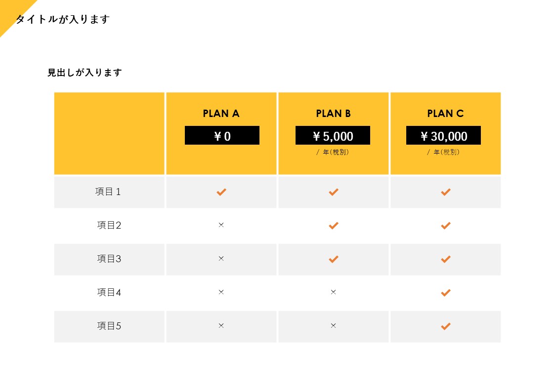This screenshot has width=555, height=392.
Task: Select the ¥ 0 price box
Action: point(222,135)
